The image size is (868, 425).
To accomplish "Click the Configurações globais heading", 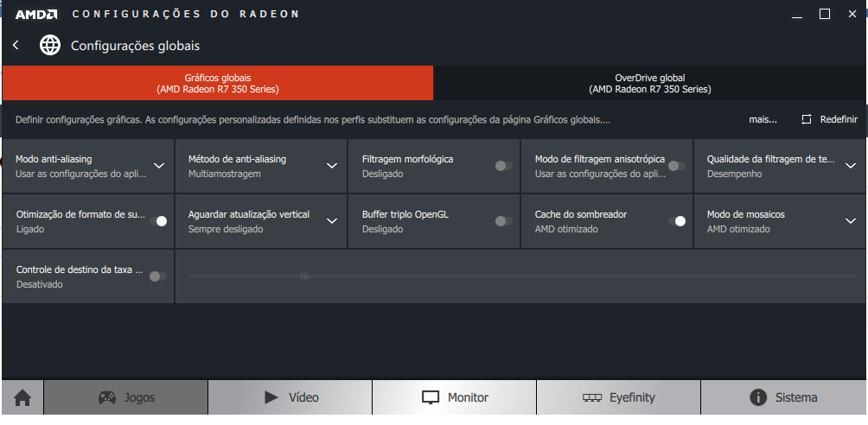I will click(135, 46).
